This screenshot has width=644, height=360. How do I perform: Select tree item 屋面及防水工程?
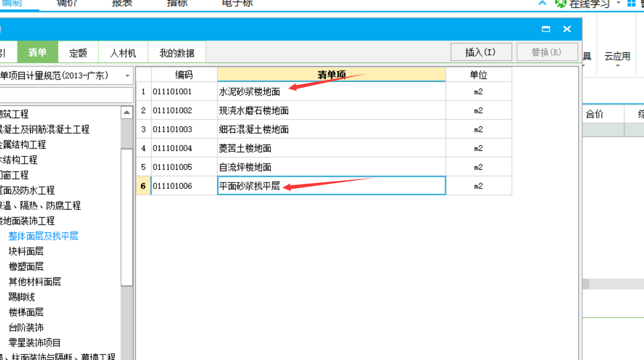click(28, 190)
